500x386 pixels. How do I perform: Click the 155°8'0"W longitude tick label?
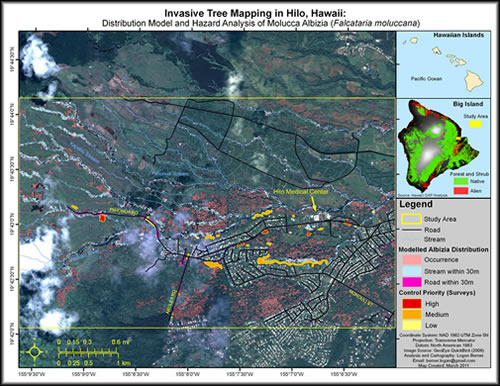(188, 375)
